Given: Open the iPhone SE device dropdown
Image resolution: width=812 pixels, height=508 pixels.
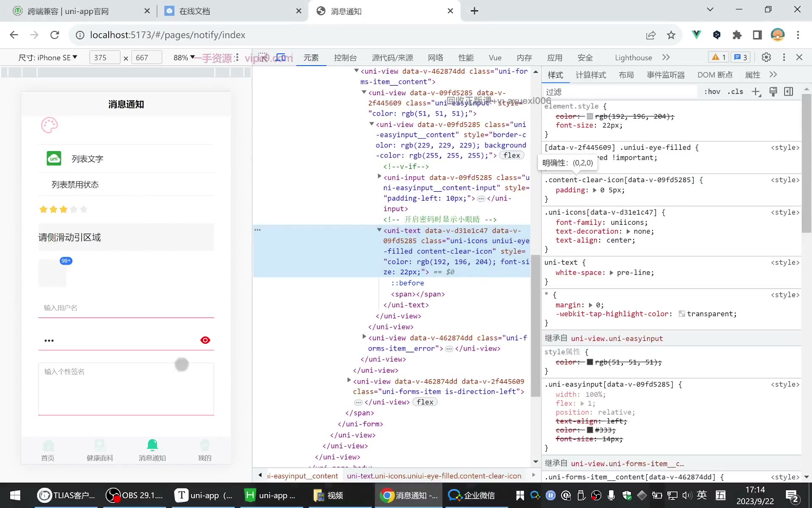Looking at the screenshot, I should [48, 57].
